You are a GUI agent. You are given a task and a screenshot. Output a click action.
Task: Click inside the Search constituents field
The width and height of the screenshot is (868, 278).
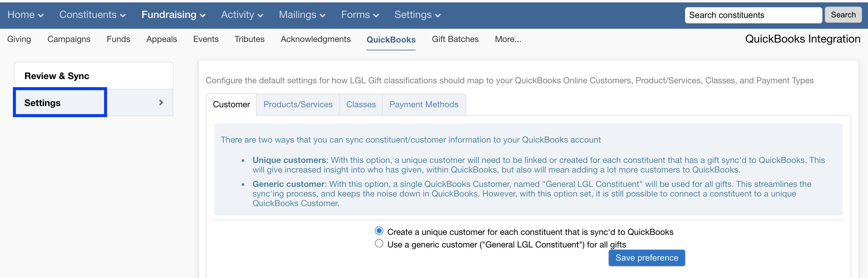pyautogui.click(x=753, y=15)
